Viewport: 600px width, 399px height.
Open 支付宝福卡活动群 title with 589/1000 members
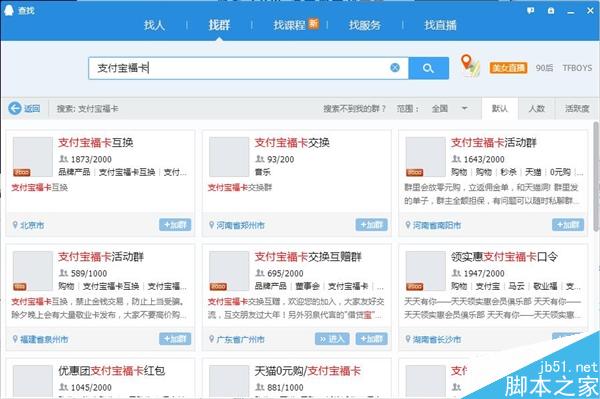click(x=101, y=257)
